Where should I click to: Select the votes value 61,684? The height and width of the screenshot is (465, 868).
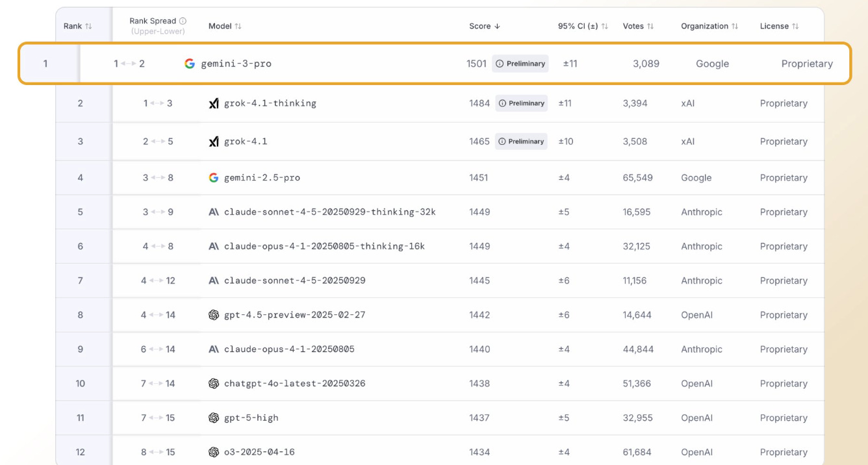637,452
